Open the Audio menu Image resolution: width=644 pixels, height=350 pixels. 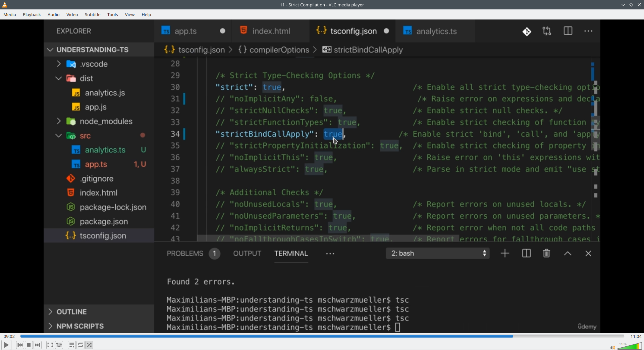[x=54, y=15]
